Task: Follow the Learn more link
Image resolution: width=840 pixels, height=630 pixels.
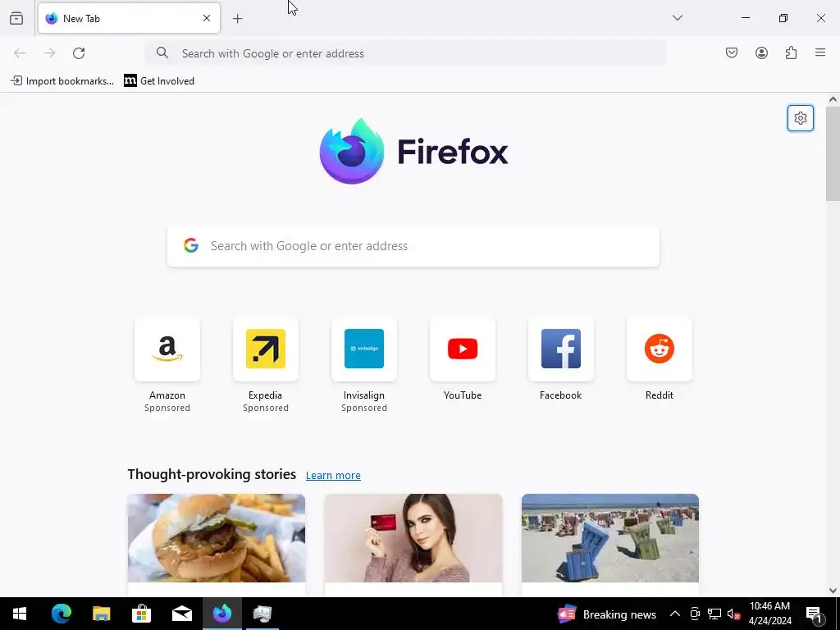Action: [333, 475]
